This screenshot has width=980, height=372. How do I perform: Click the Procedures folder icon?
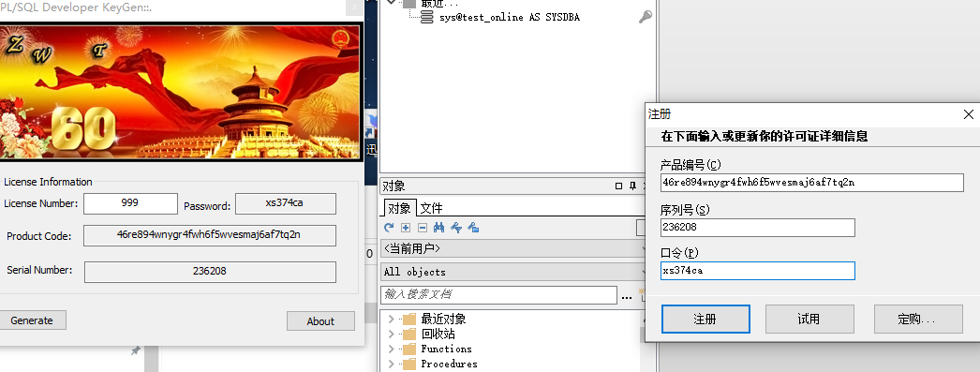(x=409, y=364)
